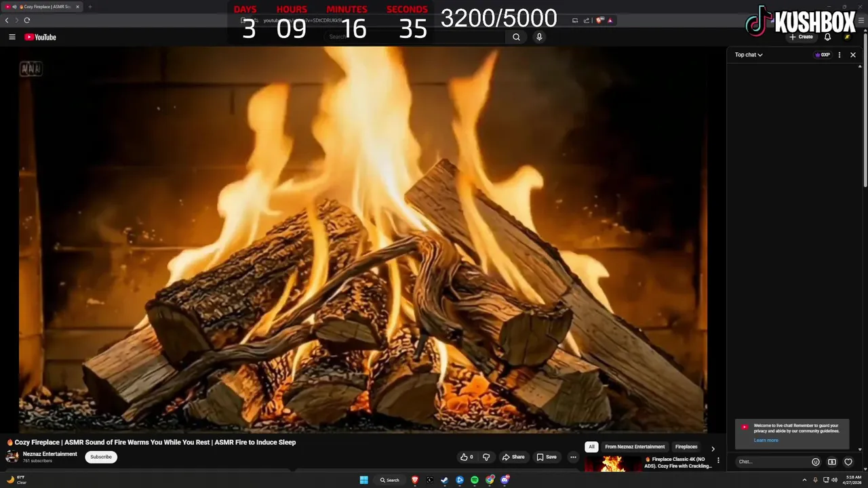Image resolution: width=868 pixels, height=488 pixels.
Task: Open Fireplace Classic 4K video title
Action: click(x=678, y=462)
